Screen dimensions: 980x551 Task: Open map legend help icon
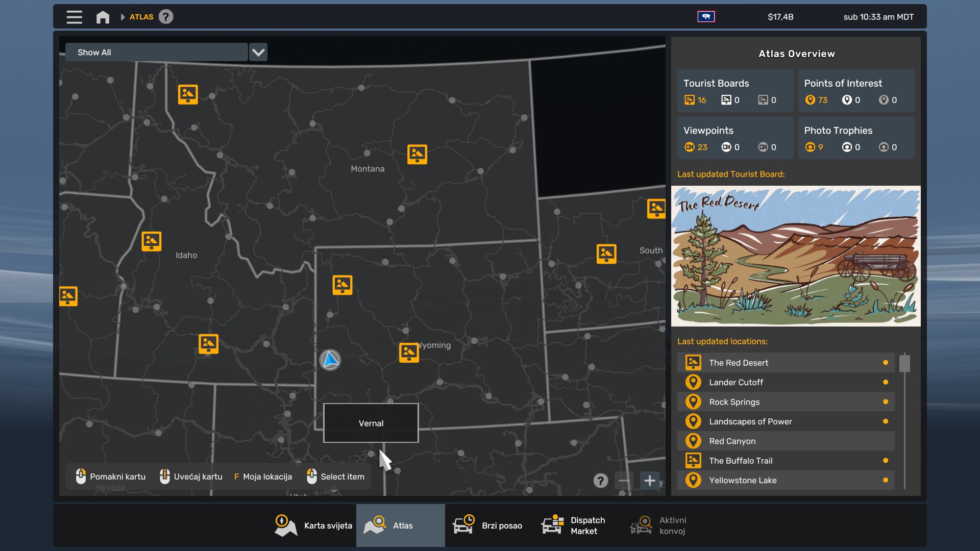click(601, 481)
